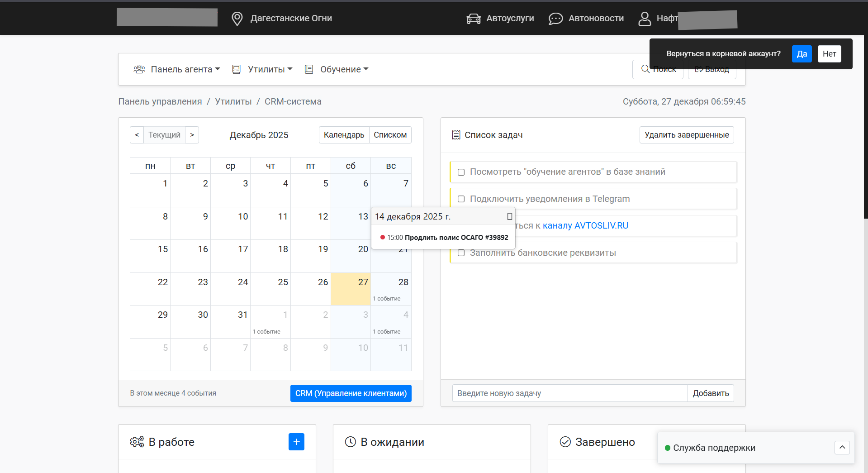
Task: Focus the "Введите новую задачу" field
Action: [x=570, y=393]
